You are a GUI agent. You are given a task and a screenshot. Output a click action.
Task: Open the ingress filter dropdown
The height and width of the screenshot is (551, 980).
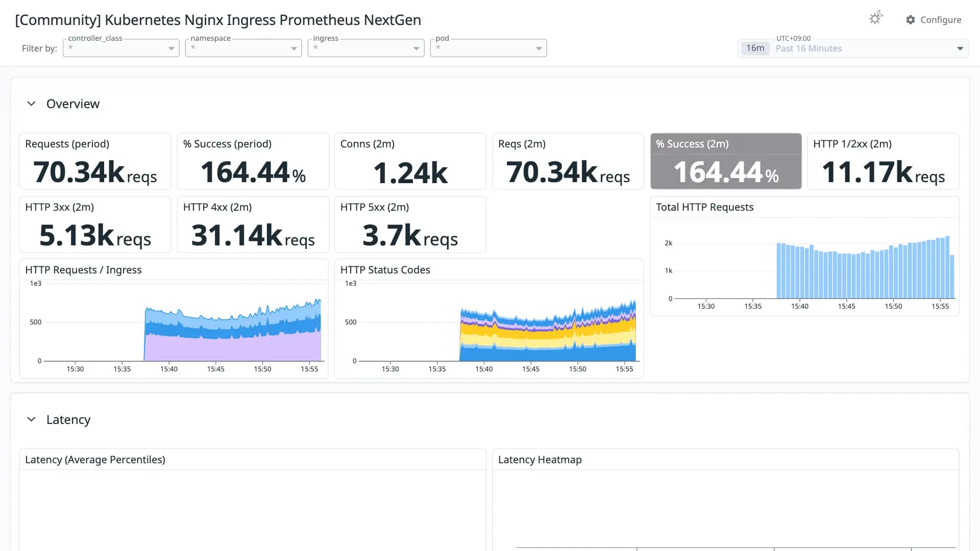366,48
